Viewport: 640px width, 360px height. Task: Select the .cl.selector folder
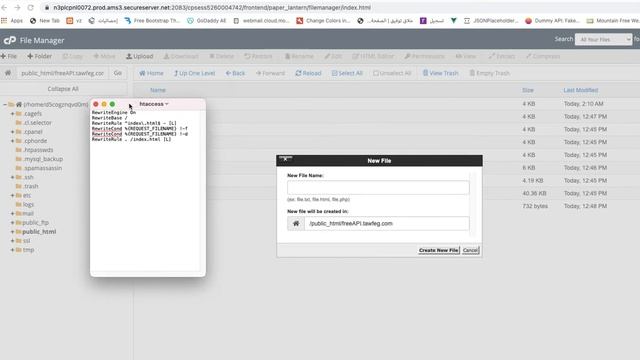[37, 123]
